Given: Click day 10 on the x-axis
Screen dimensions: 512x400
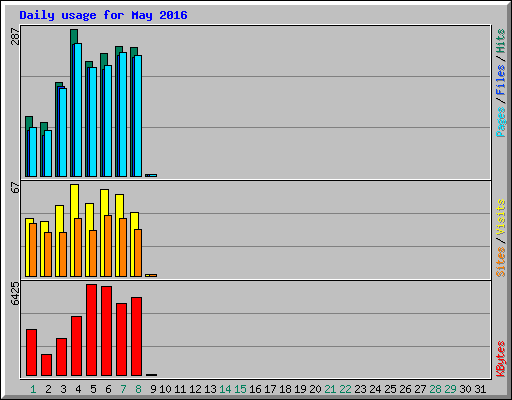Looking at the screenshot, I should click(x=165, y=389).
